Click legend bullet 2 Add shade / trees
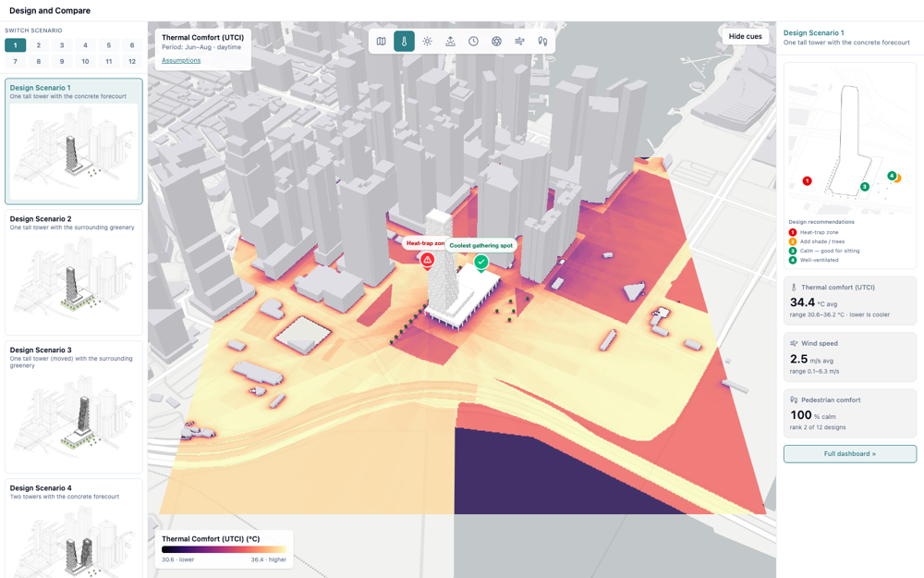Viewport: 924px width, 578px height. coord(793,241)
